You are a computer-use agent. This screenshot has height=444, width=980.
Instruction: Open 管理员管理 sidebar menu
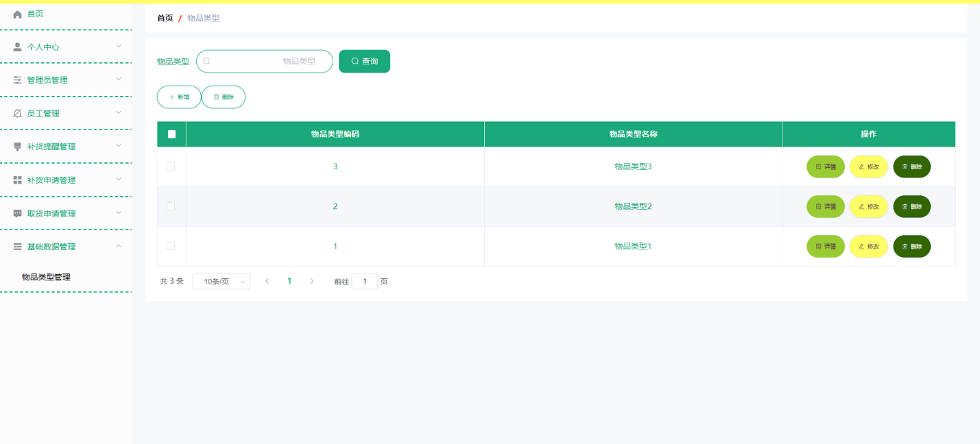(x=66, y=80)
